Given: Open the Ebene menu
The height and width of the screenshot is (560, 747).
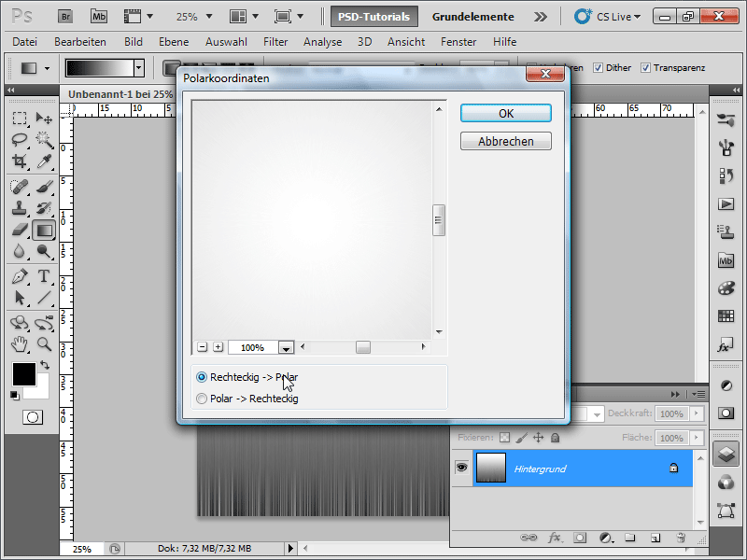Looking at the screenshot, I should coord(174,42).
